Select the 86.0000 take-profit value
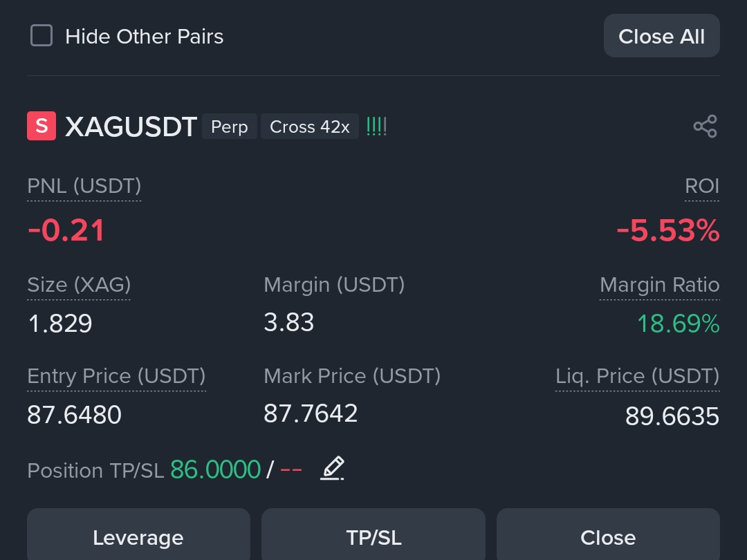Image resolution: width=747 pixels, height=560 pixels. [215, 469]
